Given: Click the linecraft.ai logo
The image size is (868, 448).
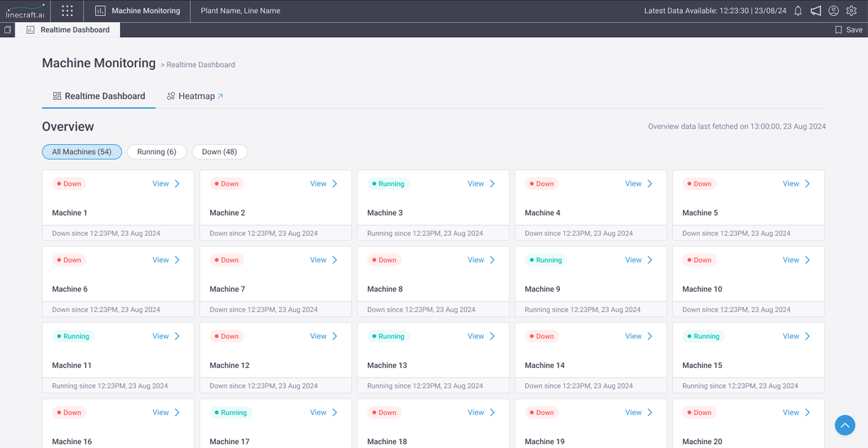Looking at the screenshot, I should pyautogui.click(x=25, y=11).
